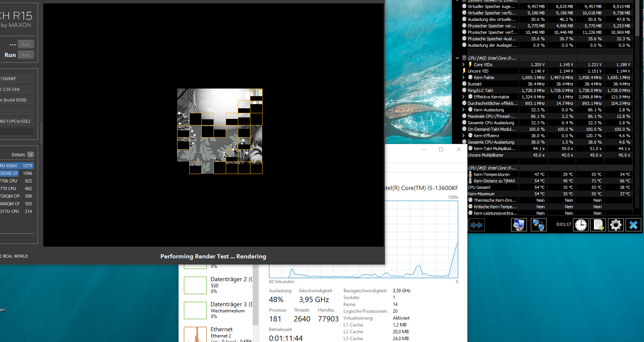Click the 'Uncore Multiplikator' row label

(x=486, y=155)
